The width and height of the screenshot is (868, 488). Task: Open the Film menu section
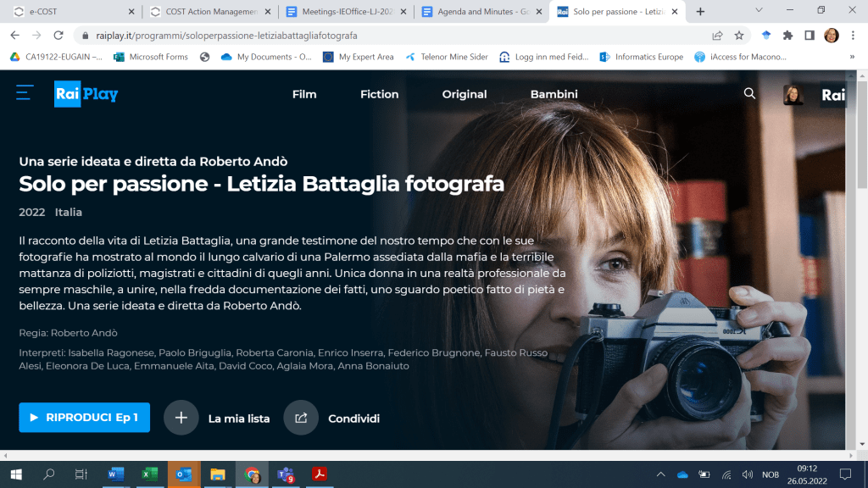[x=304, y=94]
